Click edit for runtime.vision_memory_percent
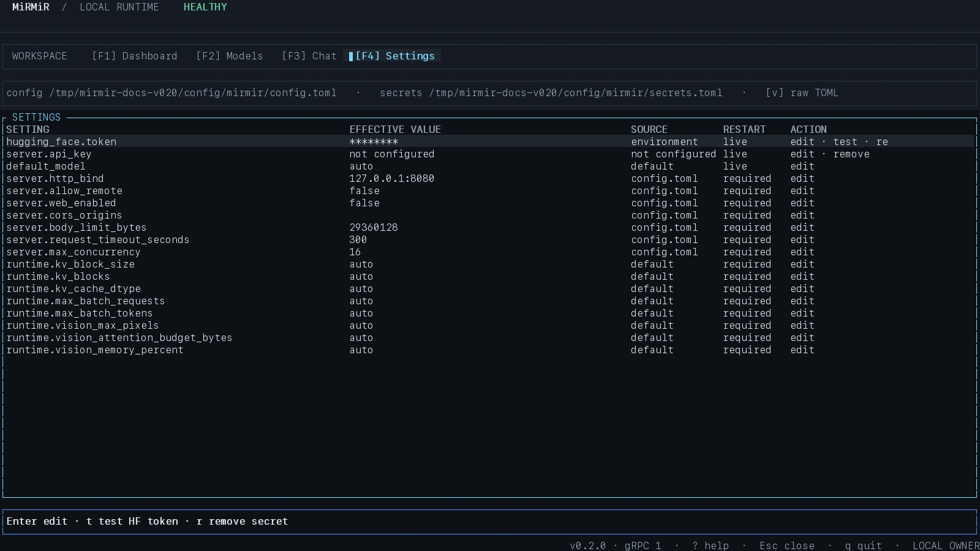The height and width of the screenshot is (551, 980). (802, 350)
